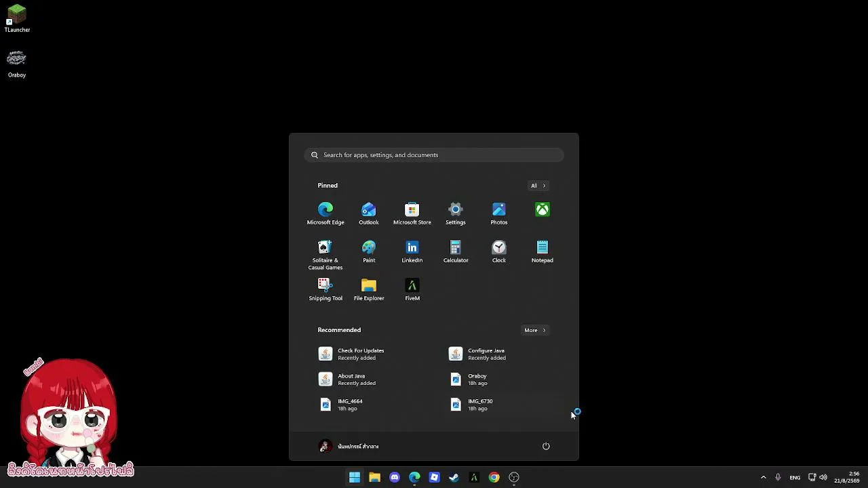This screenshot has width=868, height=488.
Task: Click the Start menu search box
Action: [434, 155]
